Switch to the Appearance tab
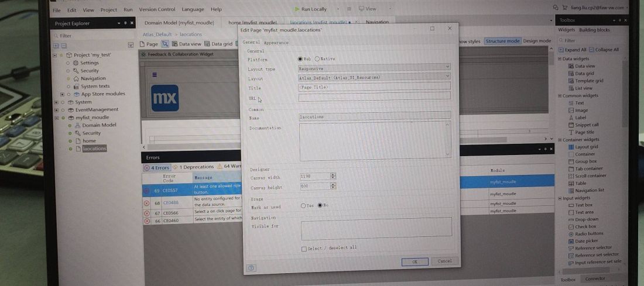The width and height of the screenshot is (644, 286). [x=276, y=43]
